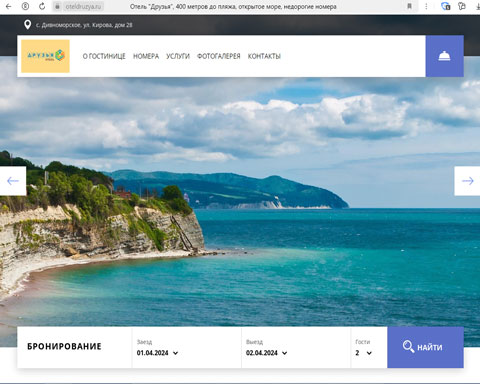Open the Заезд date dropdown 01.04.2024
The height and width of the screenshot is (384, 480).
[157, 353]
